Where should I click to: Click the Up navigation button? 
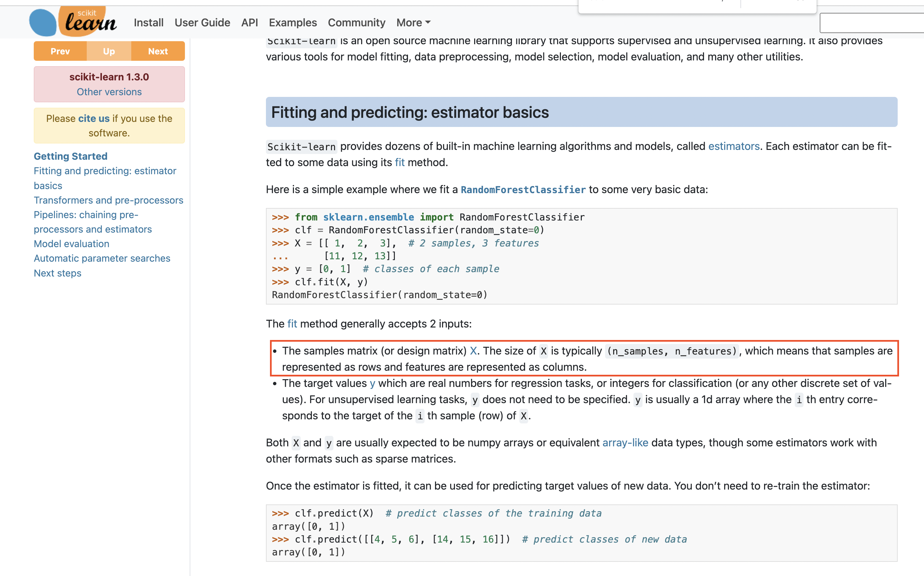pos(109,51)
